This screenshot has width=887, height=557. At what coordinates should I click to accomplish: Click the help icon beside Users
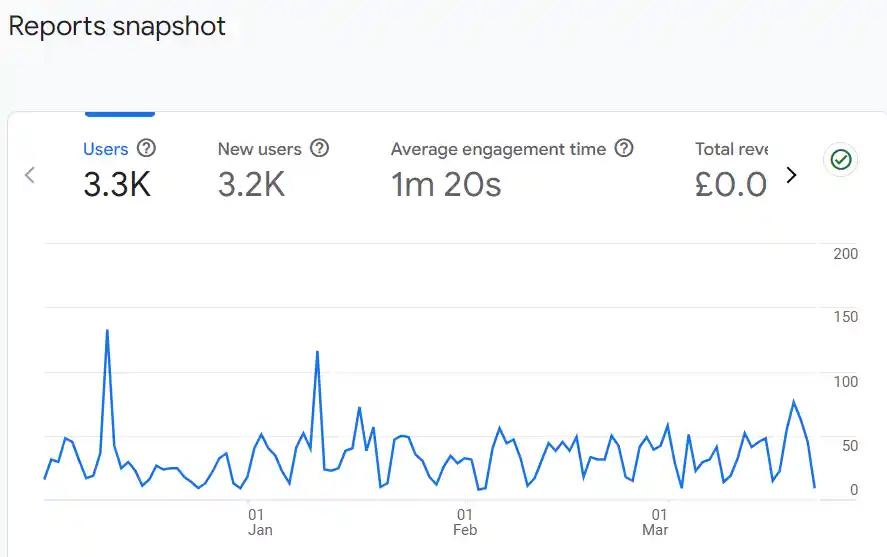coord(146,149)
